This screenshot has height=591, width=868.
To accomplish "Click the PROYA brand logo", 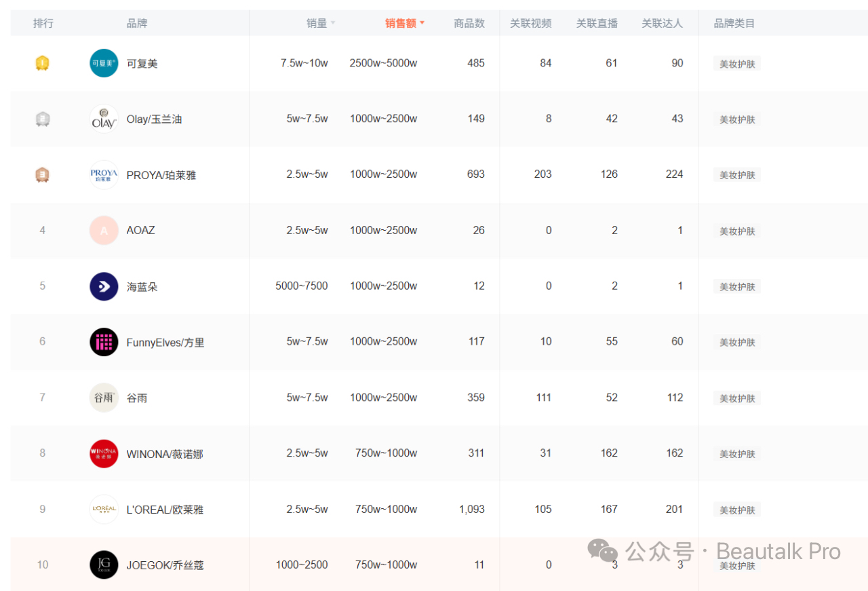I will [x=104, y=174].
